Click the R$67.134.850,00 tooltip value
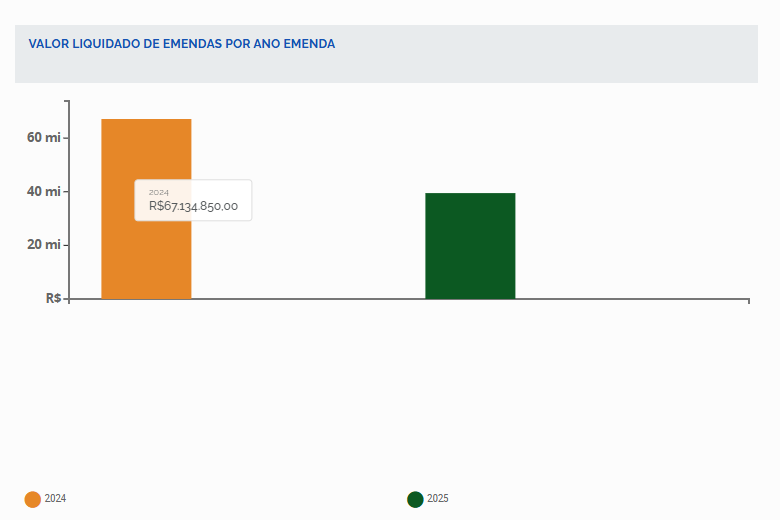780x520 pixels. [193, 206]
